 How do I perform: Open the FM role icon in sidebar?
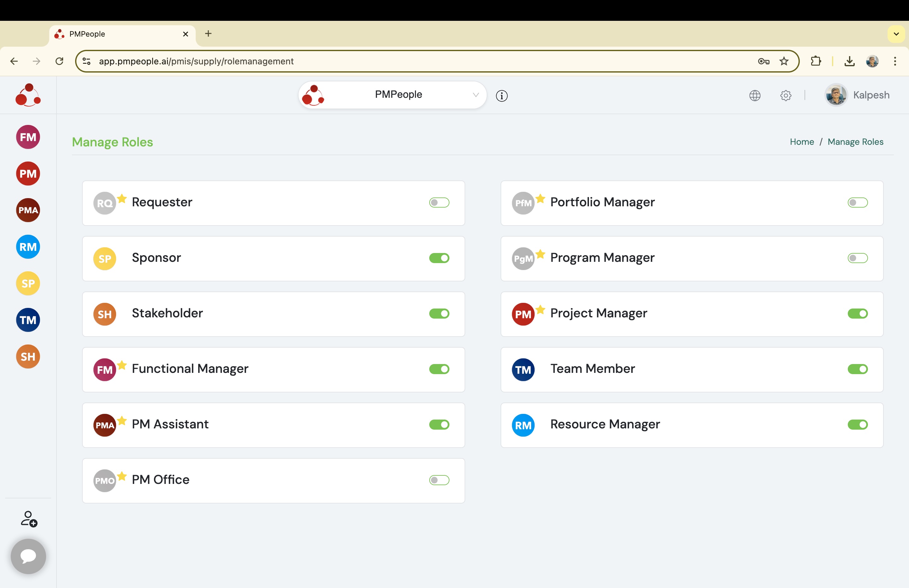28,137
